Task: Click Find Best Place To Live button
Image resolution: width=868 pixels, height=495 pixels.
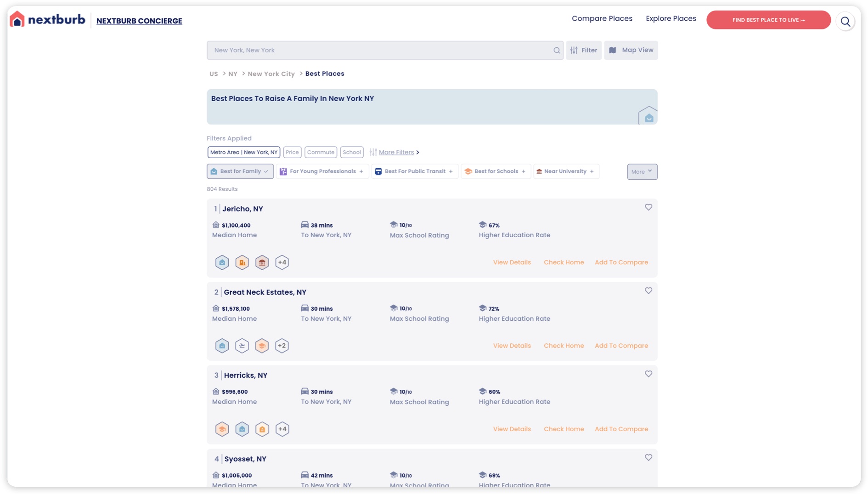Action: point(768,20)
